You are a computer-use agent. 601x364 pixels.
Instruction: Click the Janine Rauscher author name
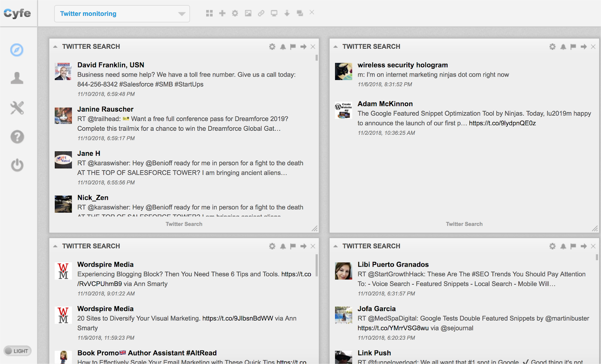[x=106, y=109]
